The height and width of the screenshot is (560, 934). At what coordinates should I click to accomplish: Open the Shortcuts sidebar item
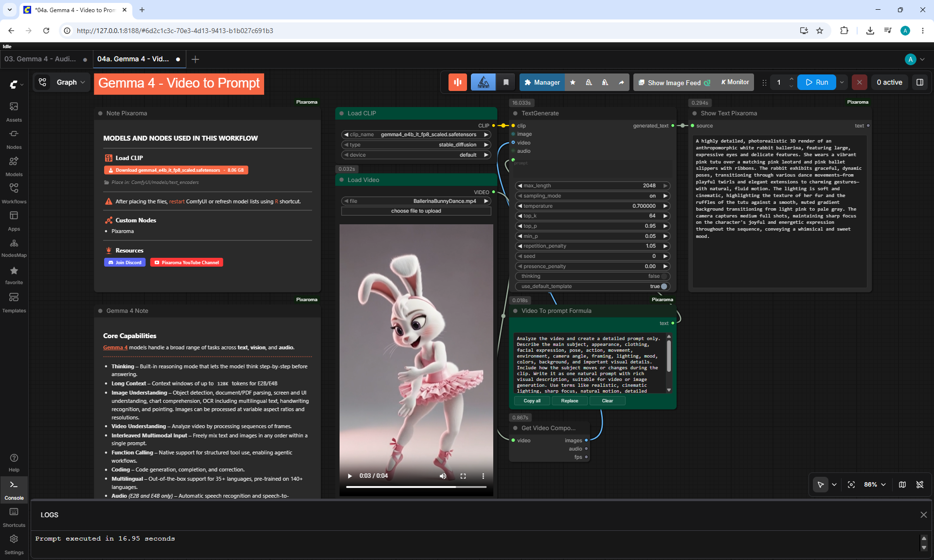coord(14,517)
